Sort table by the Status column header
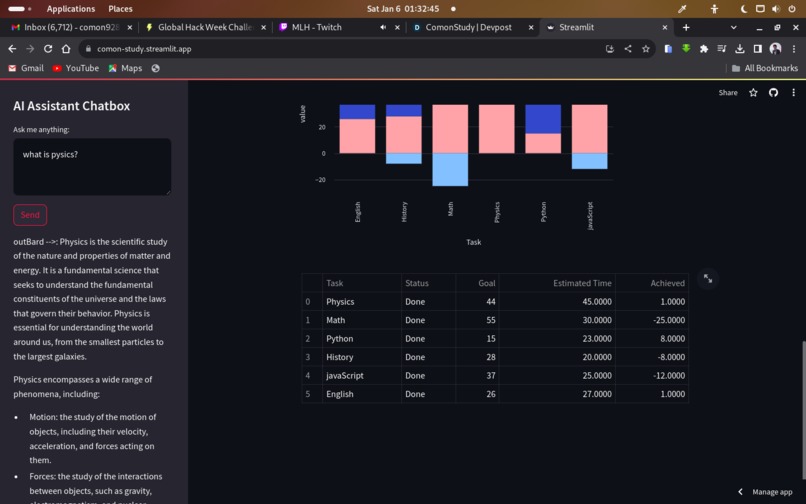The height and width of the screenshot is (504, 806). point(428,283)
